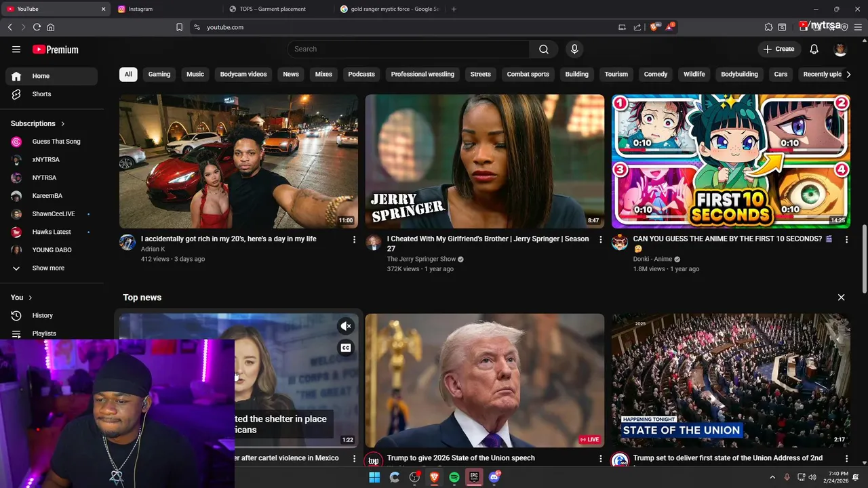The width and height of the screenshot is (868, 488).
Task: Play the Jerry Springer video thumbnail
Action: click(x=485, y=161)
